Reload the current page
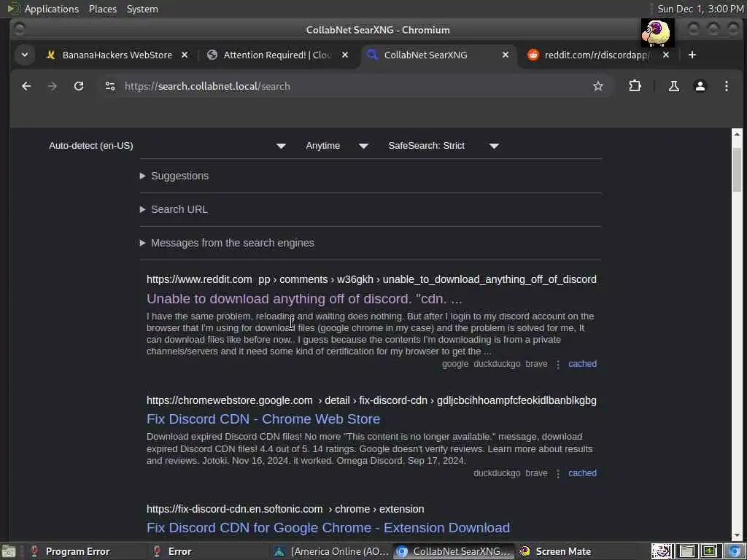747x560 pixels. click(x=79, y=86)
